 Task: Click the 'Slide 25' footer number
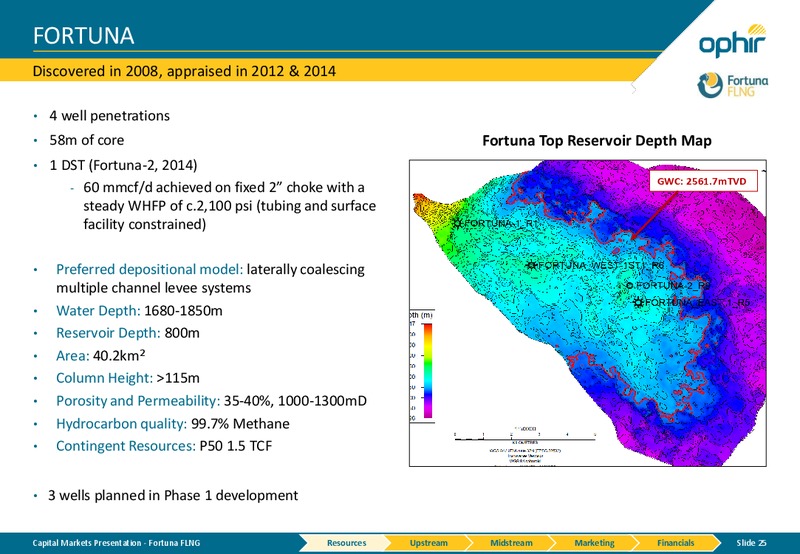[751, 543]
